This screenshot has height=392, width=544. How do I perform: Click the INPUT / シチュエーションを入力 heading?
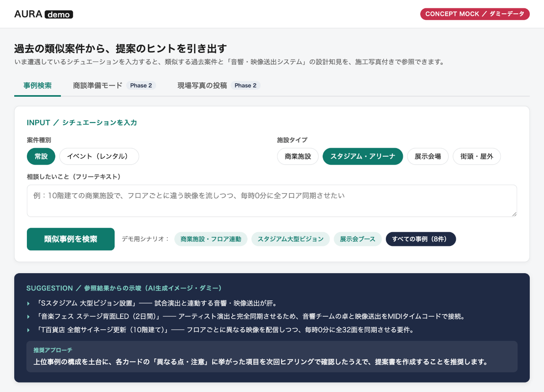click(82, 122)
